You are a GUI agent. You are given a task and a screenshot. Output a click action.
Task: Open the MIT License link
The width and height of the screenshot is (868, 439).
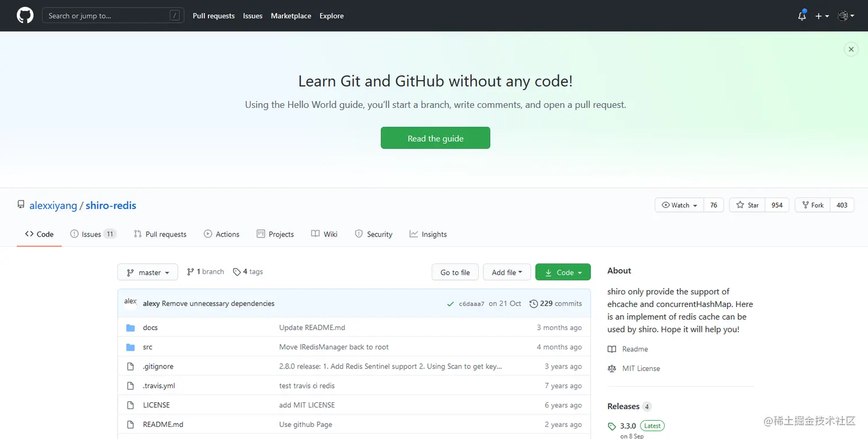point(634,368)
